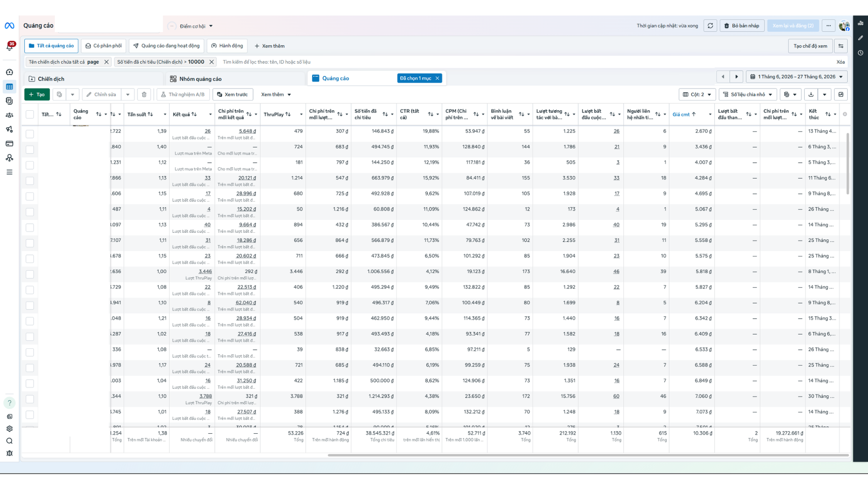Click the filter search input field
Screen dimensions: 868x488
tap(524, 62)
